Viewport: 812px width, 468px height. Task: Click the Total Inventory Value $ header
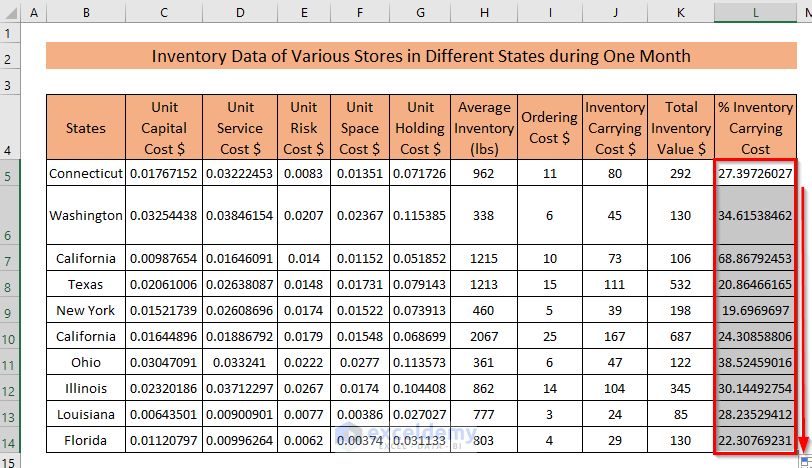click(x=680, y=127)
